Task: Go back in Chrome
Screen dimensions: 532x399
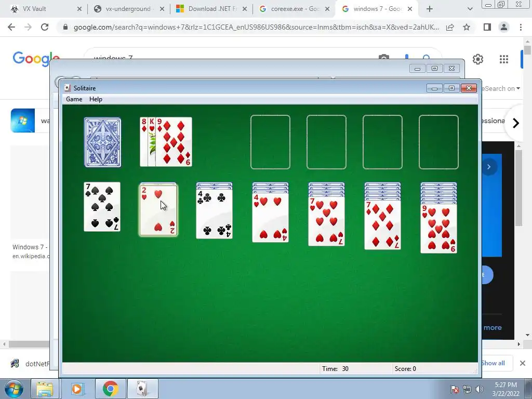Action: click(x=11, y=27)
